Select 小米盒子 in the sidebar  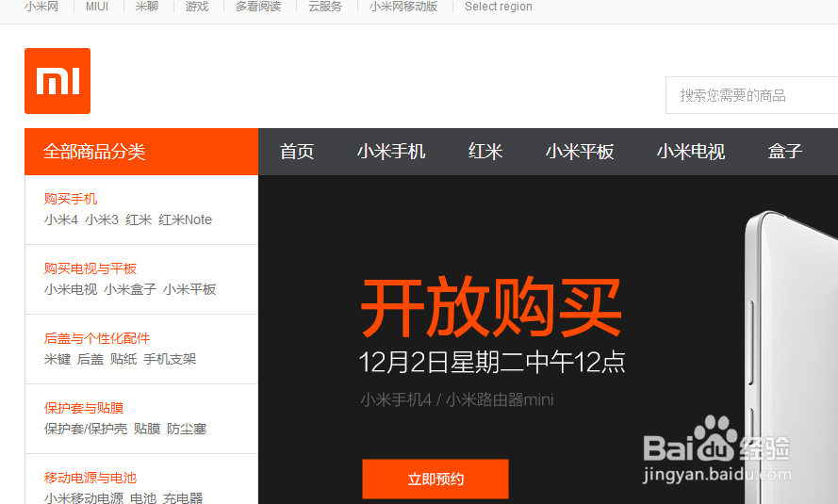tap(130, 289)
